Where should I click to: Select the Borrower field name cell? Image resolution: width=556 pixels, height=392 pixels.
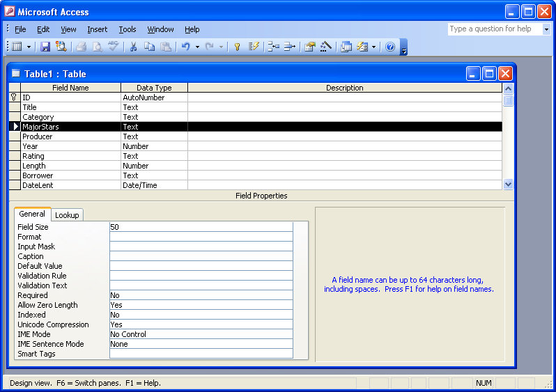click(x=70, y=175)
